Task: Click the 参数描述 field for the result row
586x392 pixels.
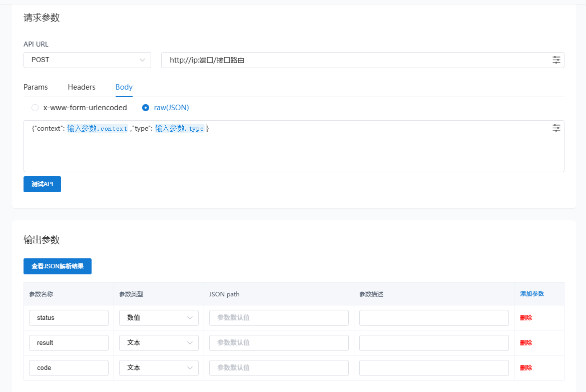Action: pyautogui.click(x=434, y=343)
